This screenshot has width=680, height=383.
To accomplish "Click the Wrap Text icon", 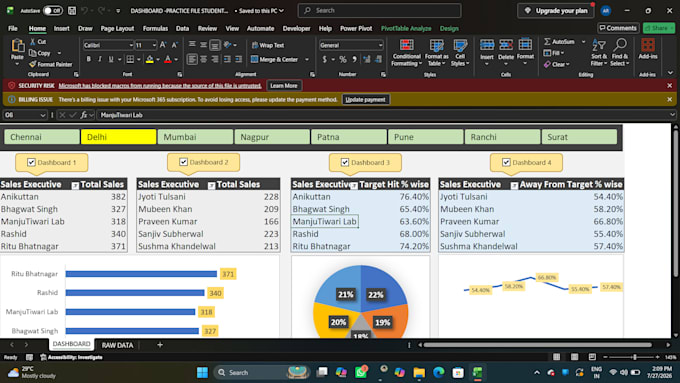I will coord(255,45).
